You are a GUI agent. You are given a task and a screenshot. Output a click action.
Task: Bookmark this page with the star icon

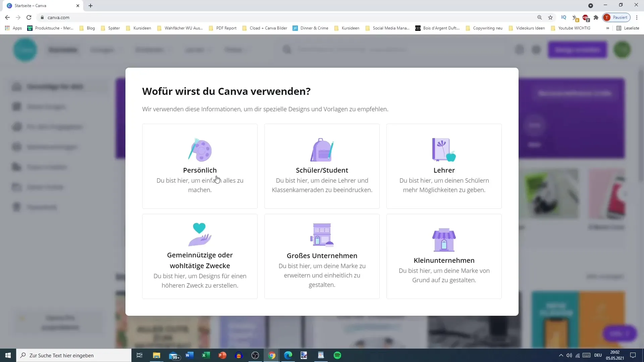click(x=550, y=17)
